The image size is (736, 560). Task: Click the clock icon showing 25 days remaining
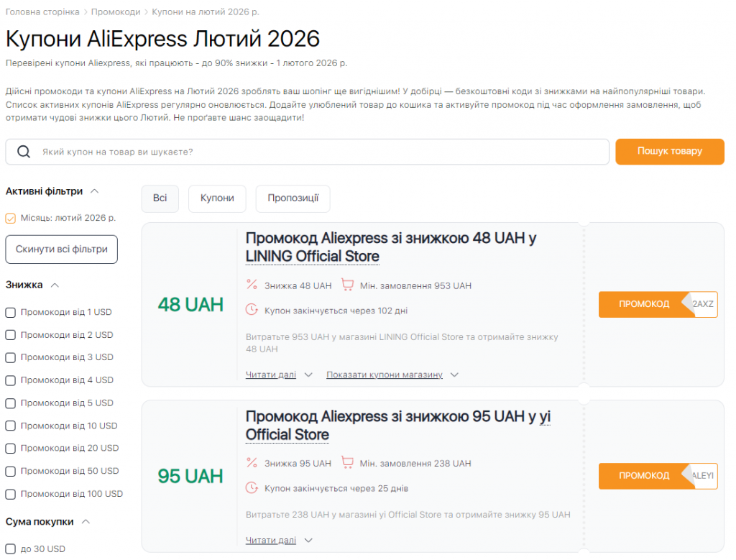click(253, 485)
